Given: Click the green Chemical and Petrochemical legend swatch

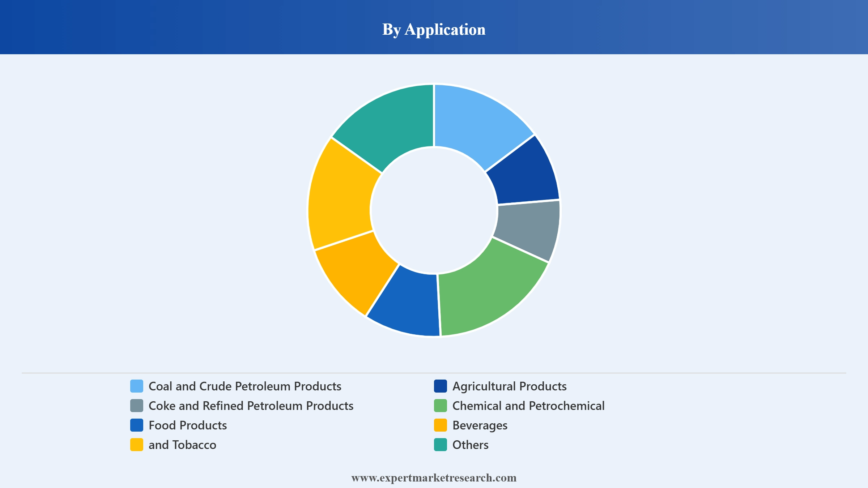Looking at the screenshot, I should coord(441,406).
